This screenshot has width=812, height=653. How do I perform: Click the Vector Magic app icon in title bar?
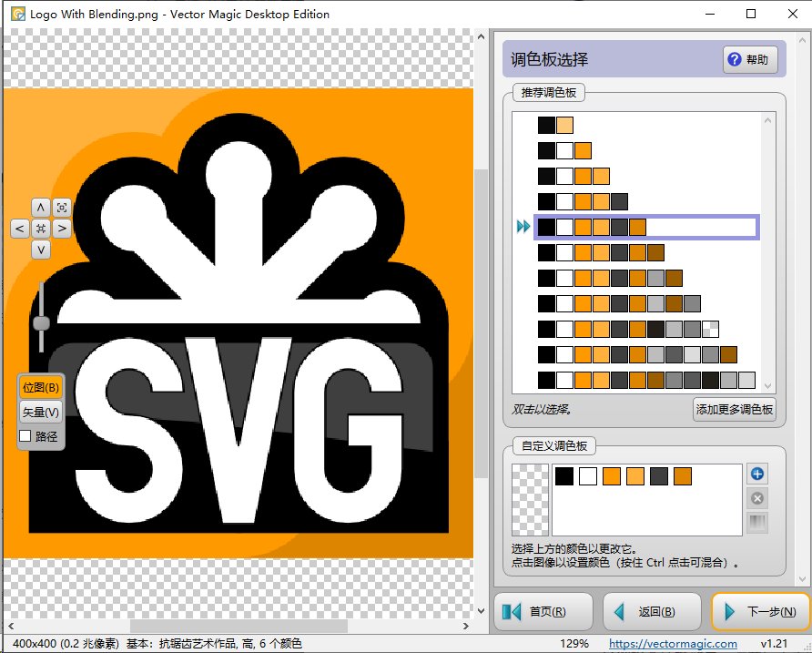tap(18, 14)
